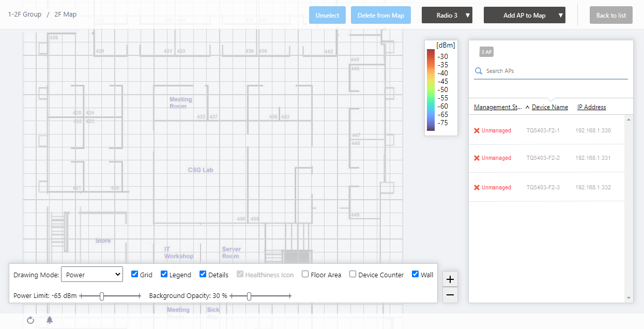Open the Drawing Mode dropdown
This screenshot has height=329, width=644.
92,275
